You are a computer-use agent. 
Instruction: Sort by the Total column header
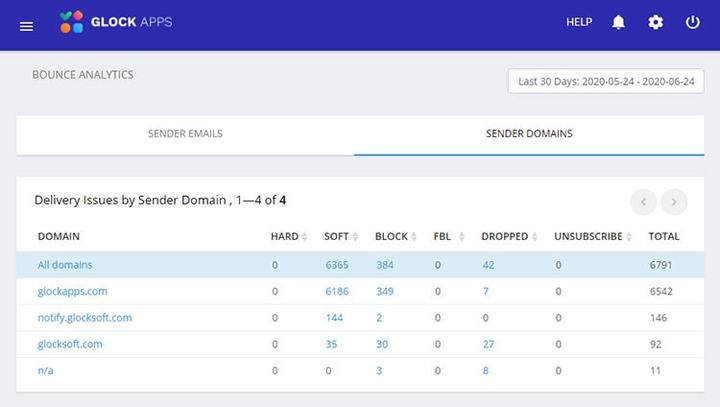click(664, 237)
